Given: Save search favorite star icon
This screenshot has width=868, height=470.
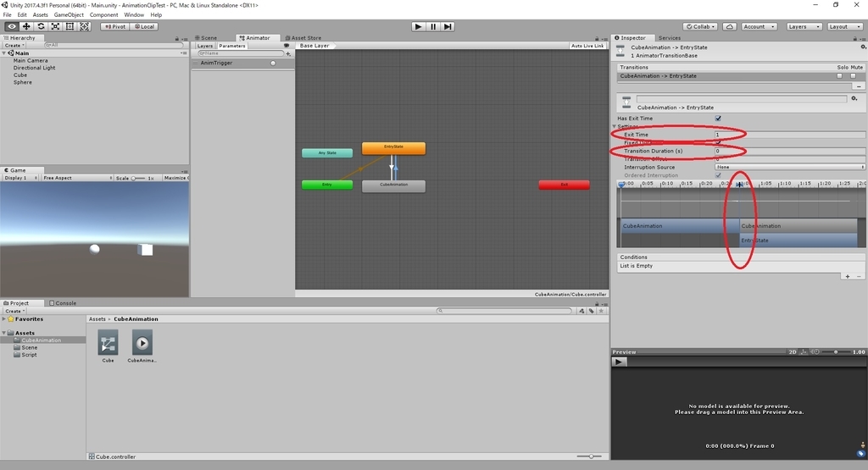Looking at the screenshot, I should click(x=601, y=311).
